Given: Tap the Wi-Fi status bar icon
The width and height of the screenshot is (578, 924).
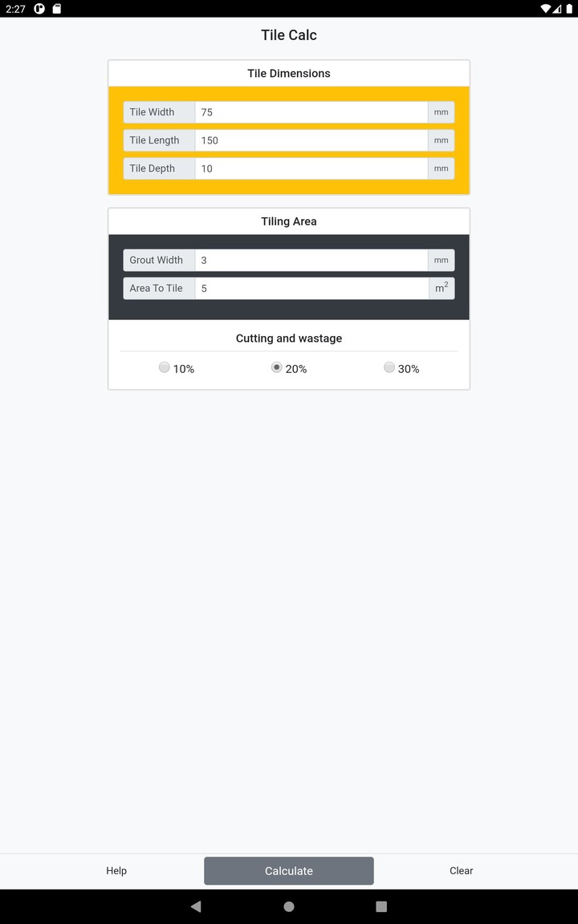Looking at the screenshot, I should point(545,9).
